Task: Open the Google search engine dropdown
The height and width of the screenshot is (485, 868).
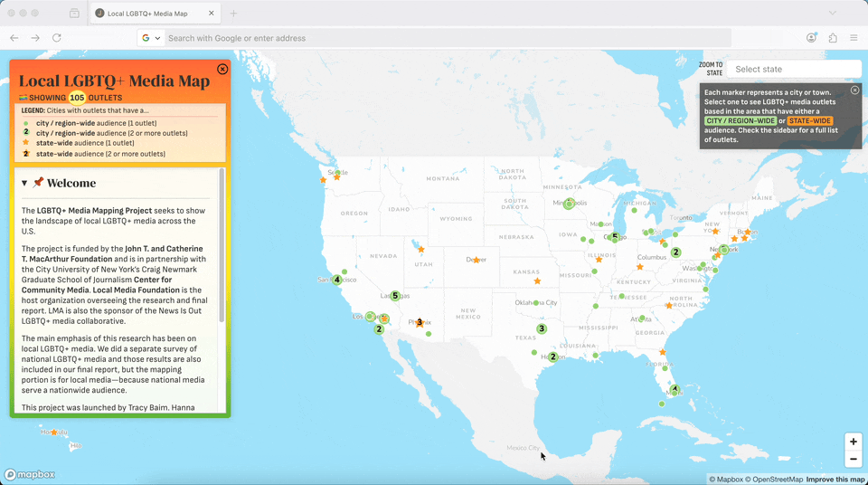Action: point(151,38)
